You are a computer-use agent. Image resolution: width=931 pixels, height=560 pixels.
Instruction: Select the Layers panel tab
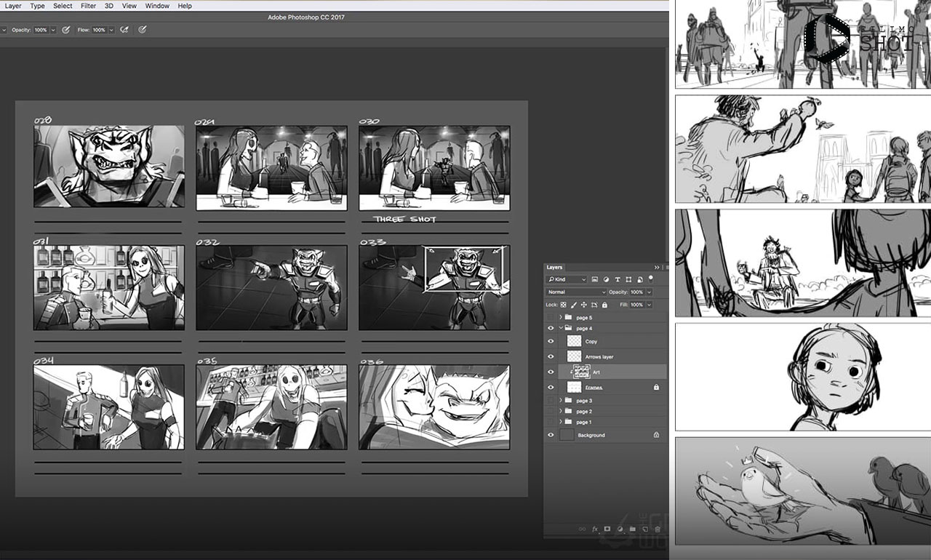click(555, 268)
